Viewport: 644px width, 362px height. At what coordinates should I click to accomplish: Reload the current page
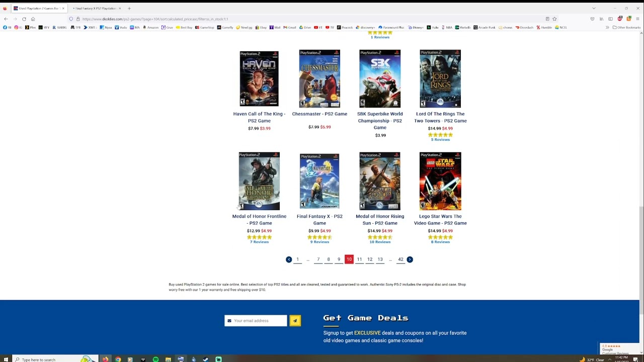24,19
